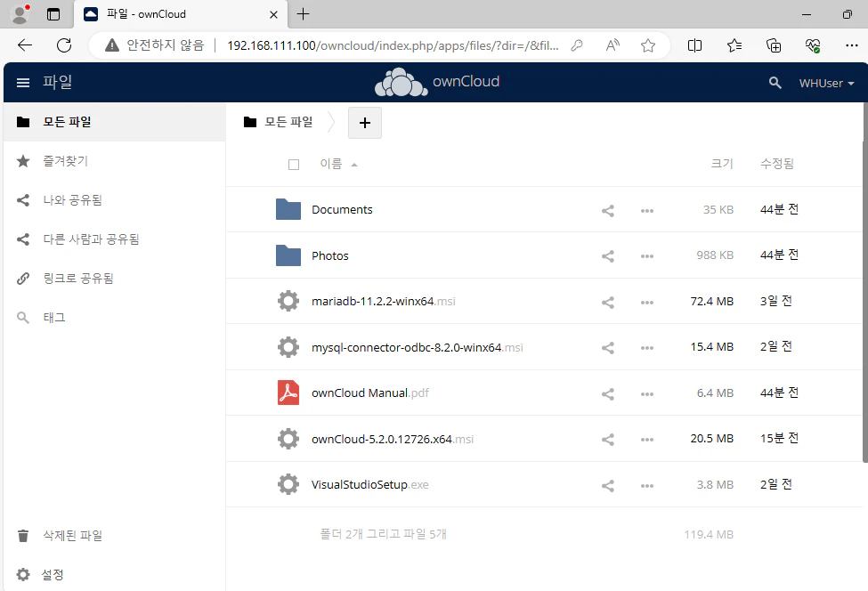Click the 안전하지 않음 security warning
This screenshot has height=591, width=868.
[x=154, y=45]
